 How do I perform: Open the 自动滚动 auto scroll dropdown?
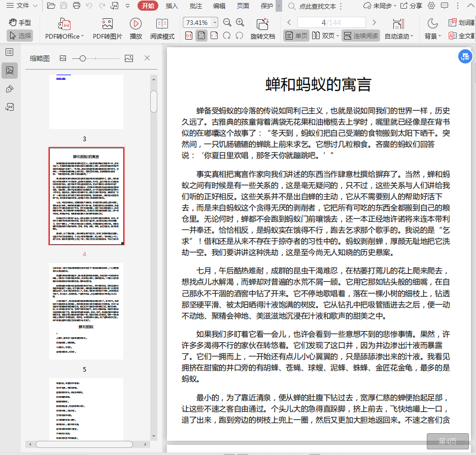[x=398, y=28]
